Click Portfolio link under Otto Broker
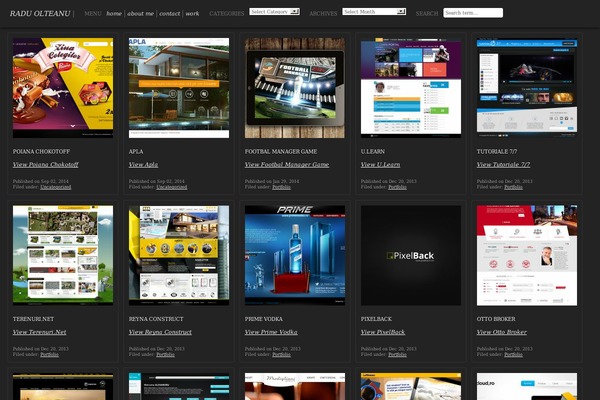The image size is (600, 400). 513,354
